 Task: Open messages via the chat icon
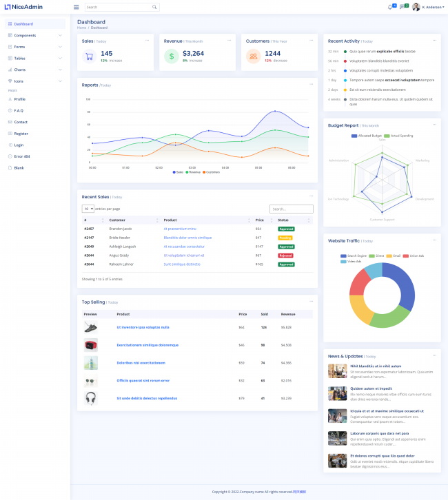pyautogui.click(x=403, y=7)
